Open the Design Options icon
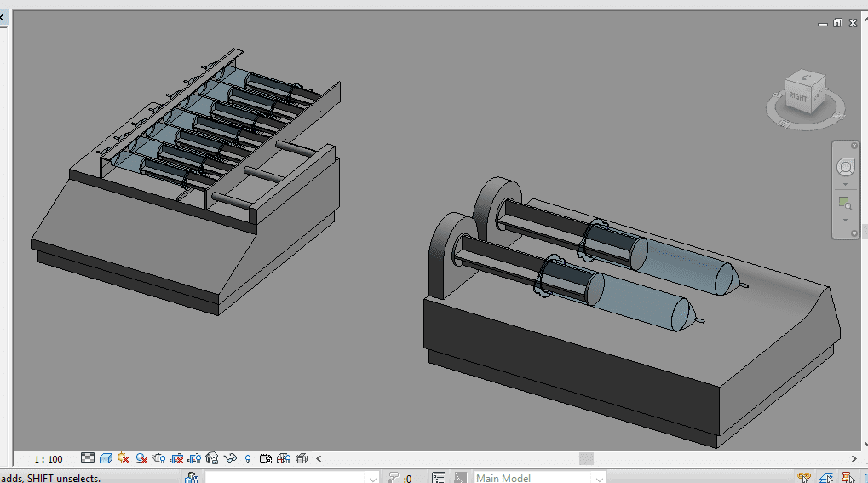The height and width of the screenshot is (483, 868). 439,477
